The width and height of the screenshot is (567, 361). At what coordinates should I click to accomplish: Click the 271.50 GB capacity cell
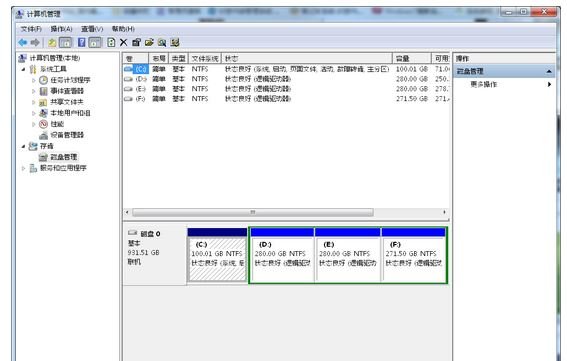[x=412, y=98]
